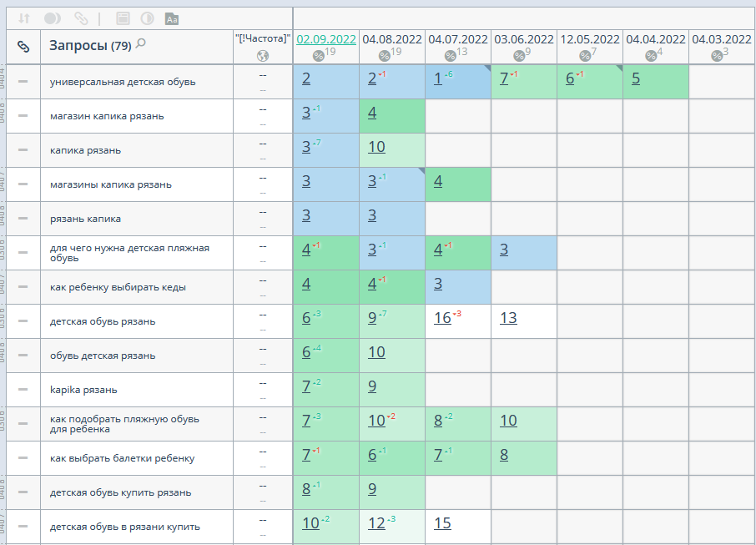756x545 pixels.
Task: Click the half-filled contrast circle icon
Action: click(x=147, y=18)
